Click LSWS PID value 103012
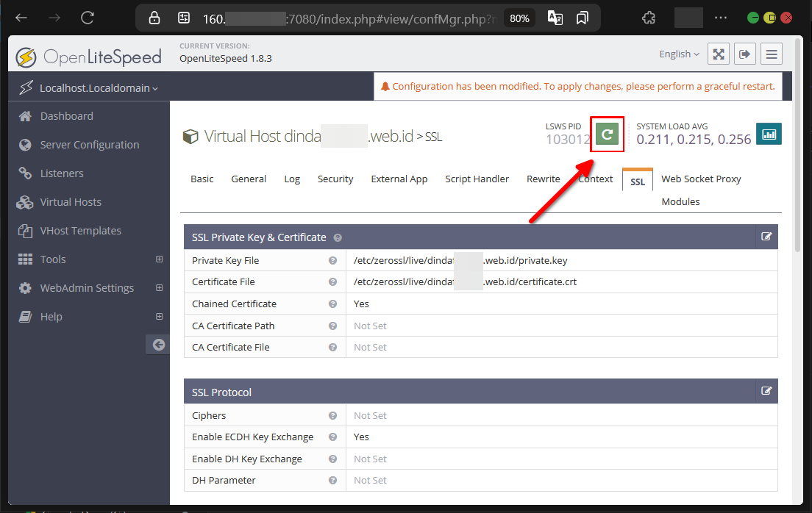Screen dimensions: 812x513 568,139
